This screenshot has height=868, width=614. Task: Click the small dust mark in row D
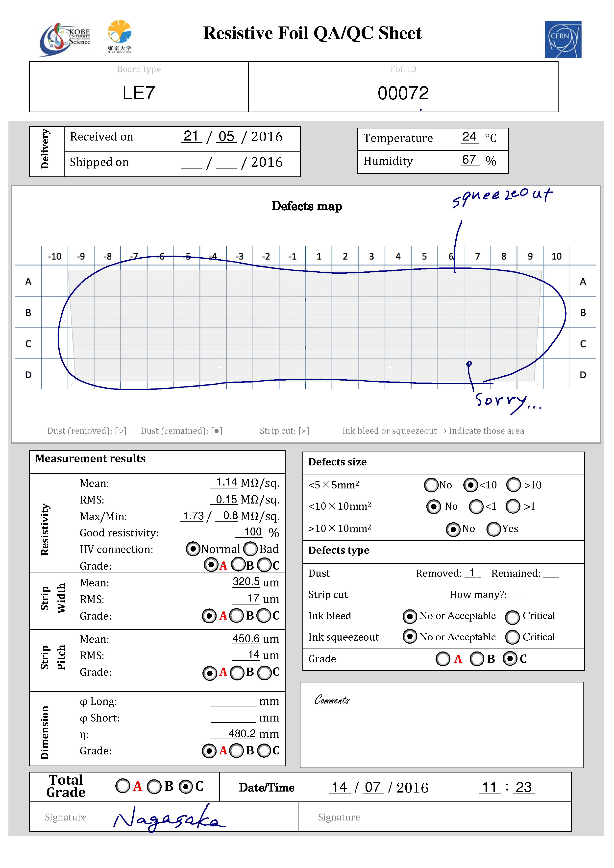tap(469, 364)
